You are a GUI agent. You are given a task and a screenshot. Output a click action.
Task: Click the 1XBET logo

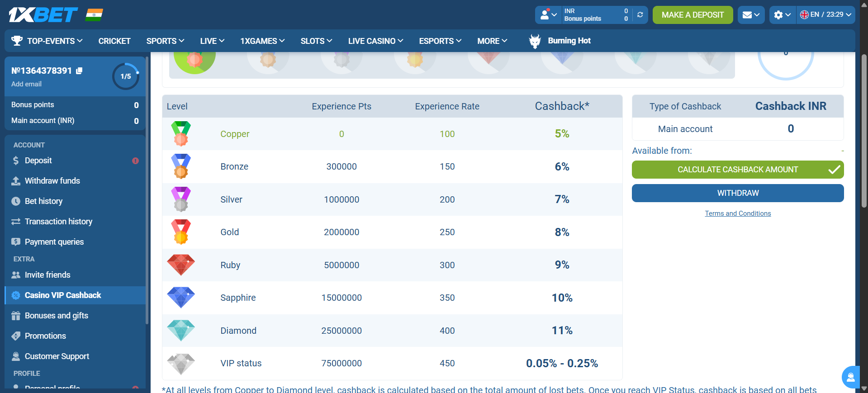43,15
